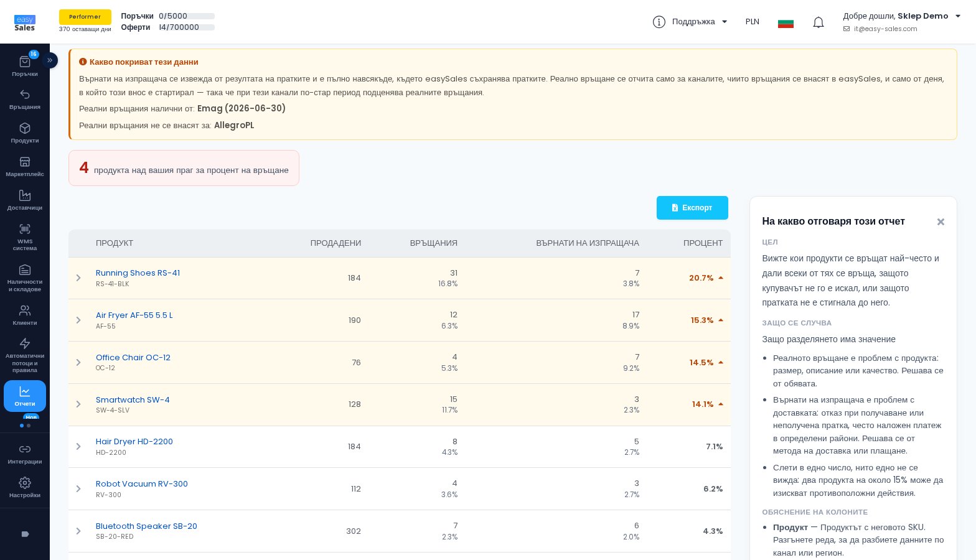Expand the Bluetooth Speaker SB-20 row

pos(78,531)
